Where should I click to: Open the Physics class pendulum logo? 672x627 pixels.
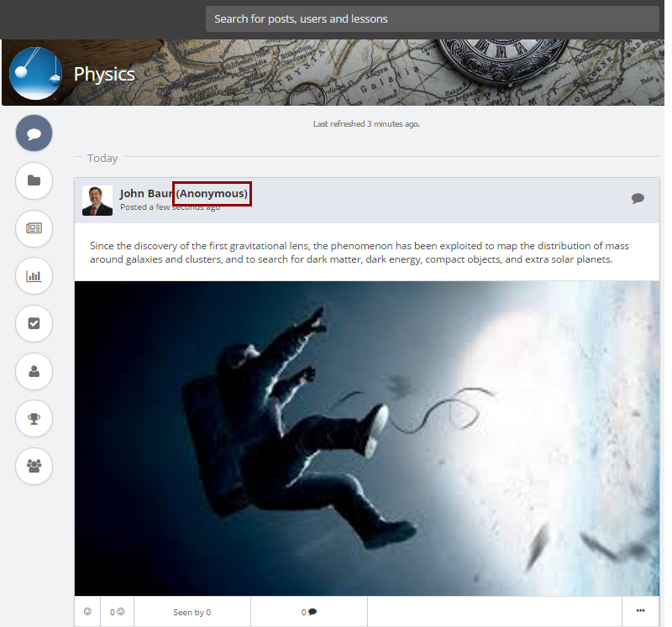[35, 74]
